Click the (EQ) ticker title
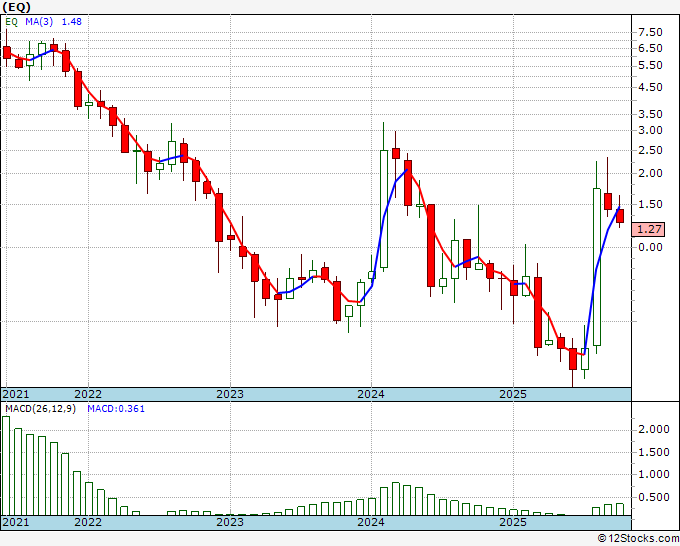Viewport: 680px width, 546px height. pyautogui.click(x=16, y=7)
